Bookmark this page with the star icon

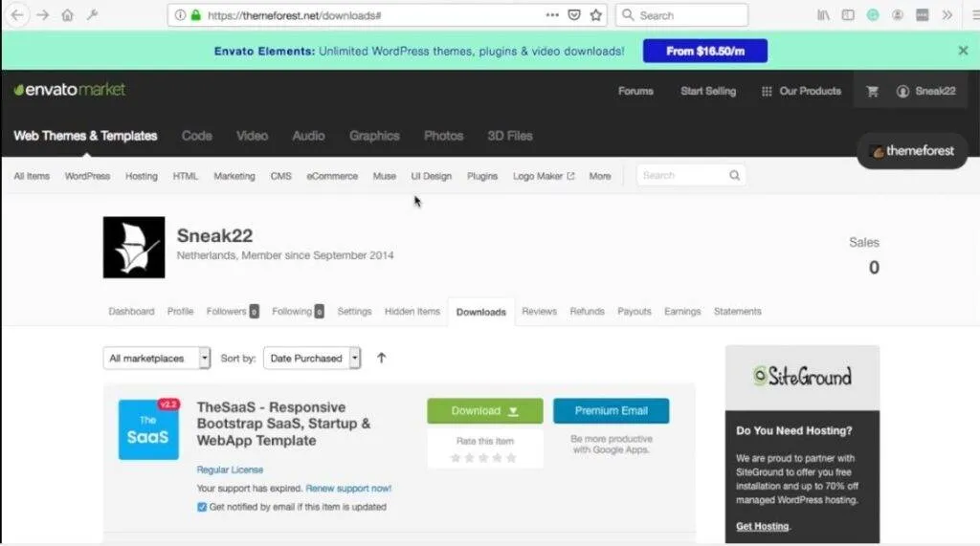595,15
